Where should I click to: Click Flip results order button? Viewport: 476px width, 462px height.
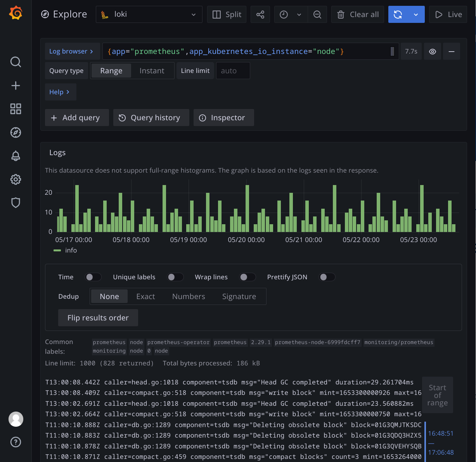(98, 318)
